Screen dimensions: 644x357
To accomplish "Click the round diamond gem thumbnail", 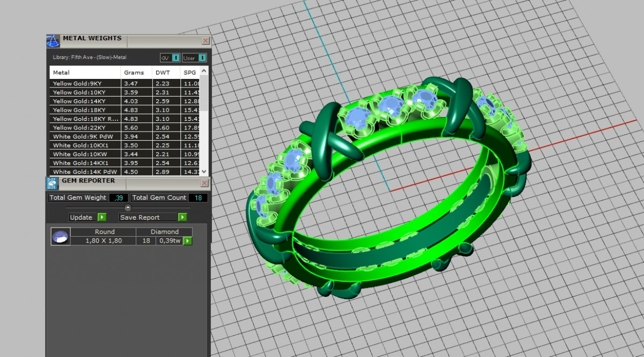I will point(60,236).
